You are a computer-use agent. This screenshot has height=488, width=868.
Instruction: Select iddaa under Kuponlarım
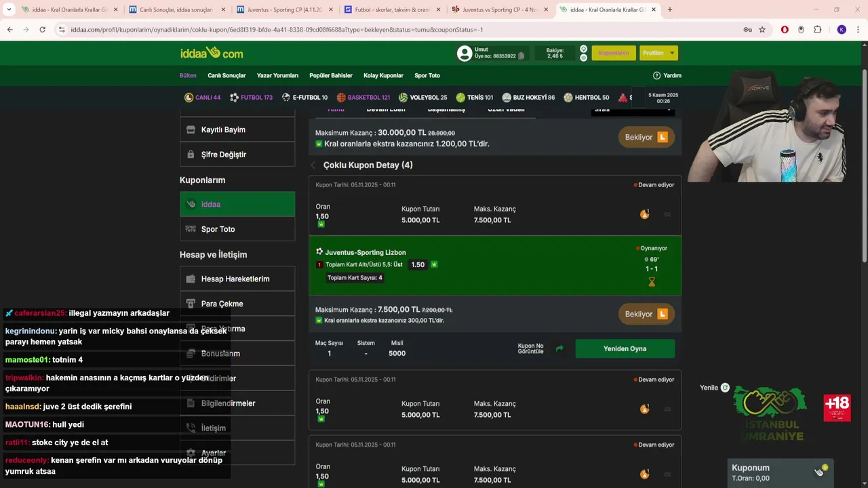[237, 204]
